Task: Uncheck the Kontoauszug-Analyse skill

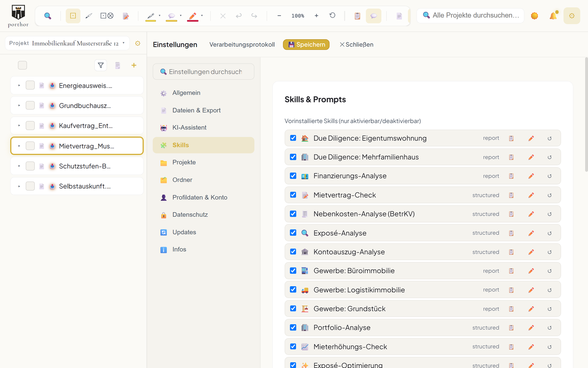Action: tap(293, 251)
